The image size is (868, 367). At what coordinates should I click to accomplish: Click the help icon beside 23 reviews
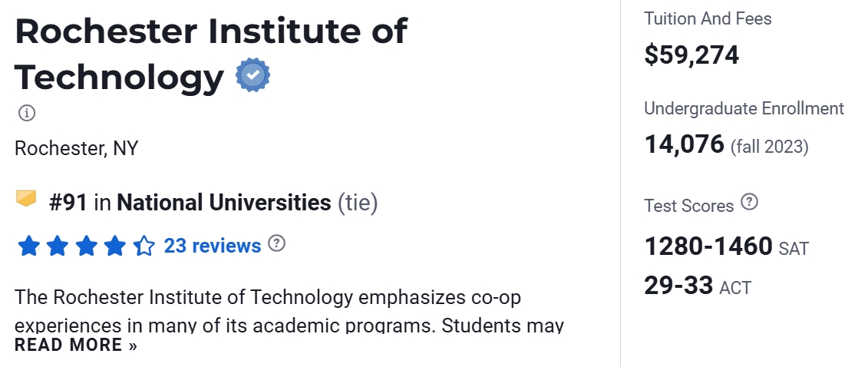pyautogui.click(x=277, y=244)
